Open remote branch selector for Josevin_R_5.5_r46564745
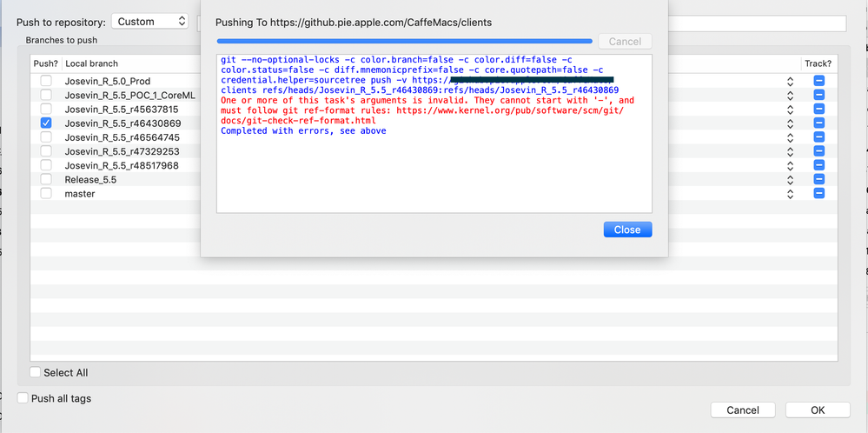The height and width of the screenshot is (433, 868). tap(790, 138)
